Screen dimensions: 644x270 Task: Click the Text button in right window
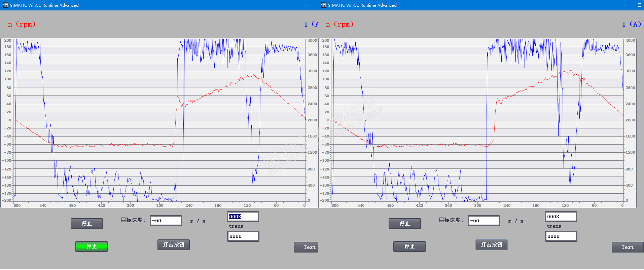pyautogui.click(x=628, y=247)
